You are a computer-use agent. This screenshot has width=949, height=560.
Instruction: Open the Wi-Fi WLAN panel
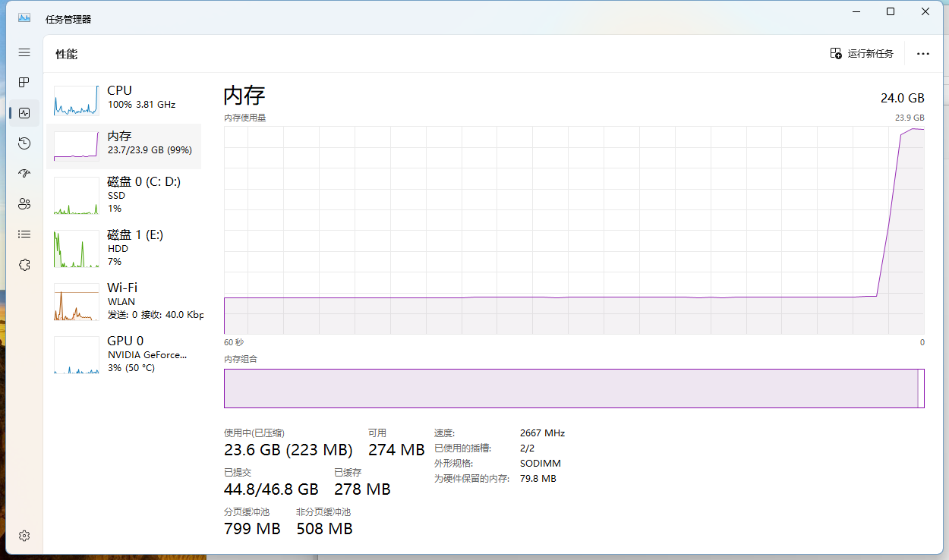click(125, 300)
